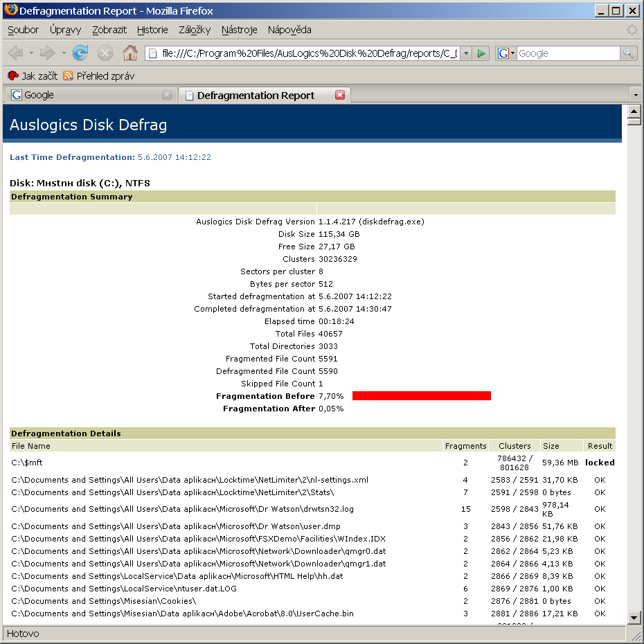Click the Result column header
644x644 pixels.
point(600,446)
